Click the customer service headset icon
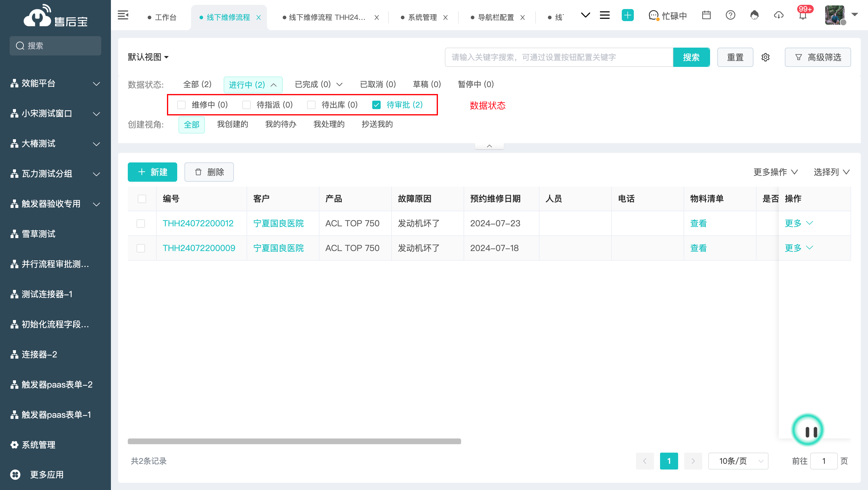The image size is (868, 490). (x=754, y=15)
